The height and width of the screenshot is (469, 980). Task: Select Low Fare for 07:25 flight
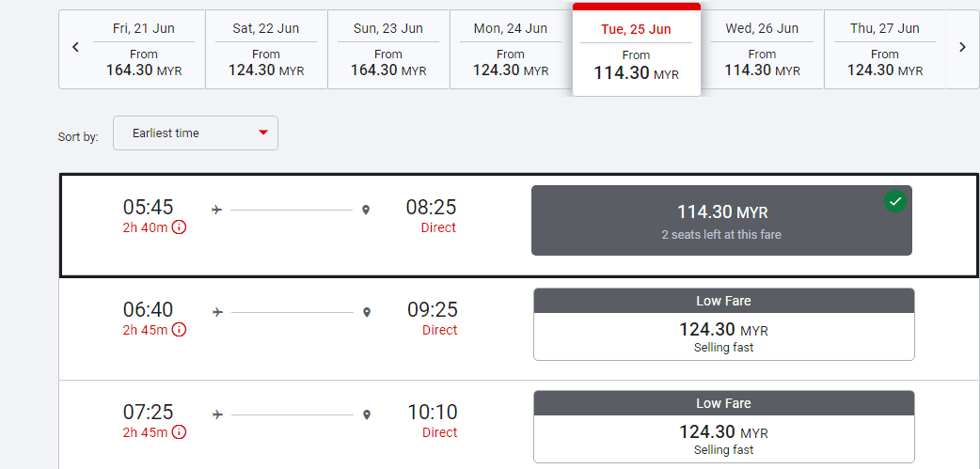[723, 427]
